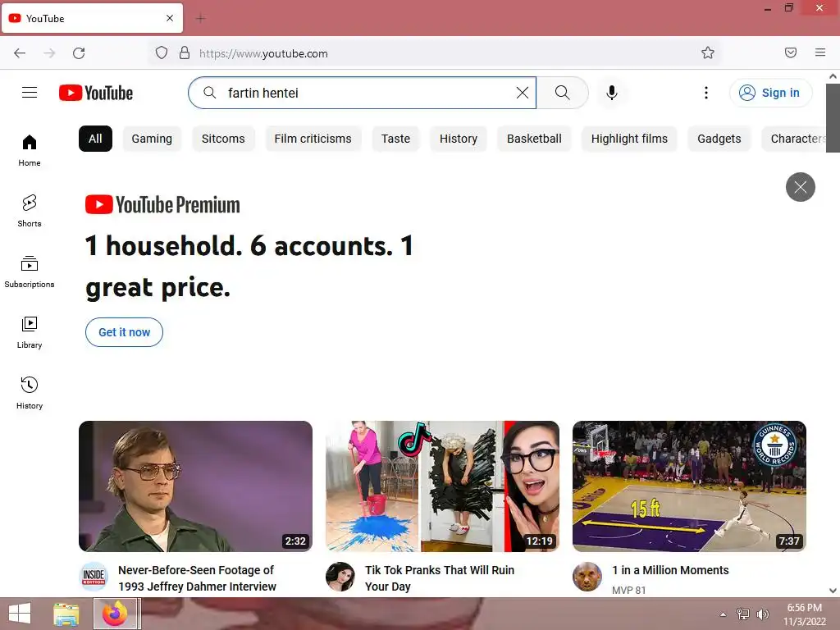
Task: Open History in the sidebar
Action: tap(30, 393)
